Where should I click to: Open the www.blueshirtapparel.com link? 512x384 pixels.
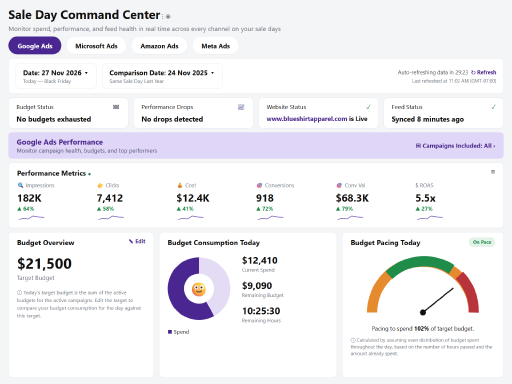(x=307, y=119)
